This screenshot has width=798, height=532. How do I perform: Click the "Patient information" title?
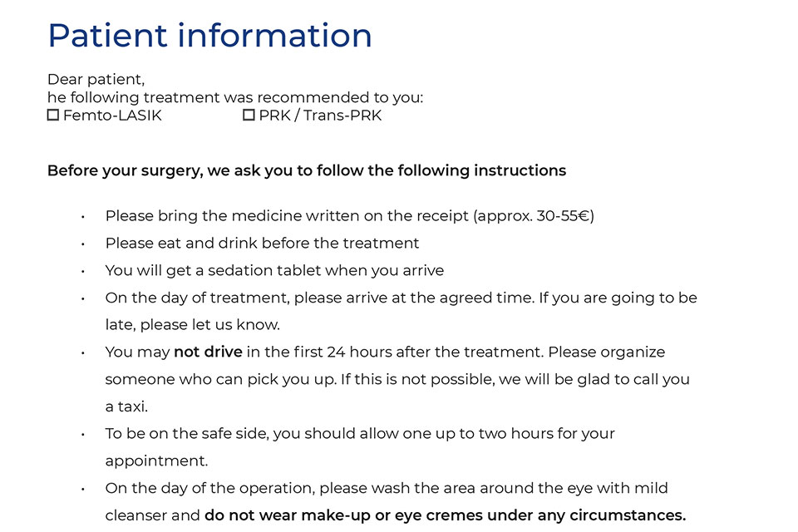pyautogui.click(x=209, y=36)
